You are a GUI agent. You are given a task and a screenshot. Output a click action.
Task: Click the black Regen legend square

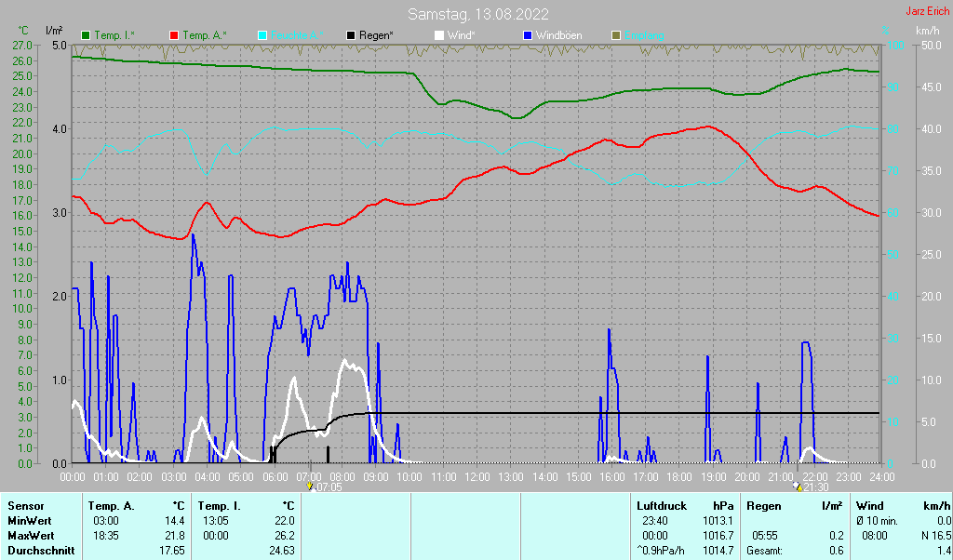[x=351, y=35]
